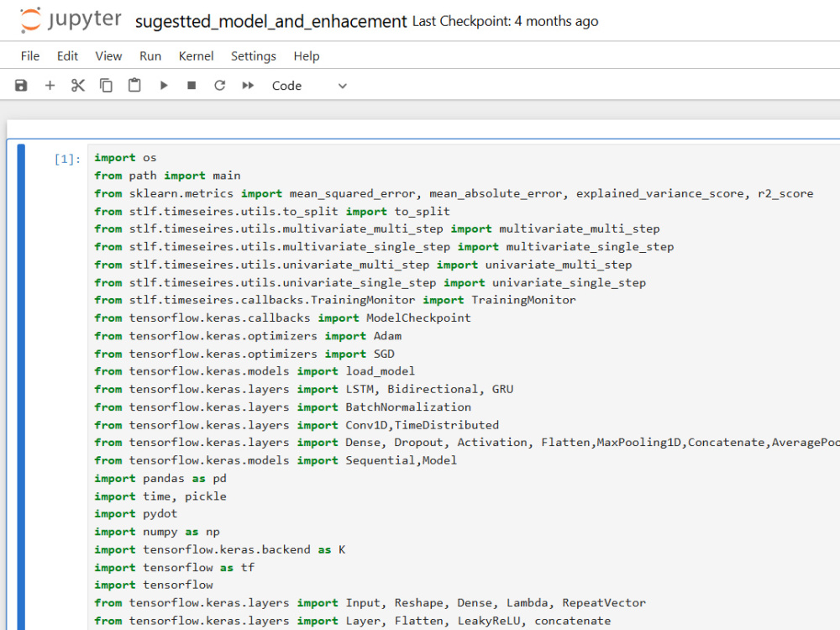This screenshot has width=840, height=630.
Task: Click 'LeakyReLU' in the last import line
Action: pos(489,621)
